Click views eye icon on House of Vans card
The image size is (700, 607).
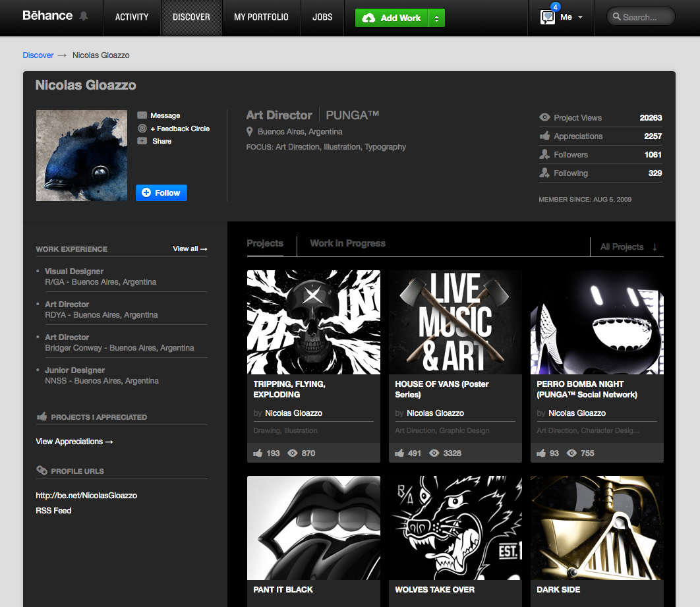click(x=434, y=453)
